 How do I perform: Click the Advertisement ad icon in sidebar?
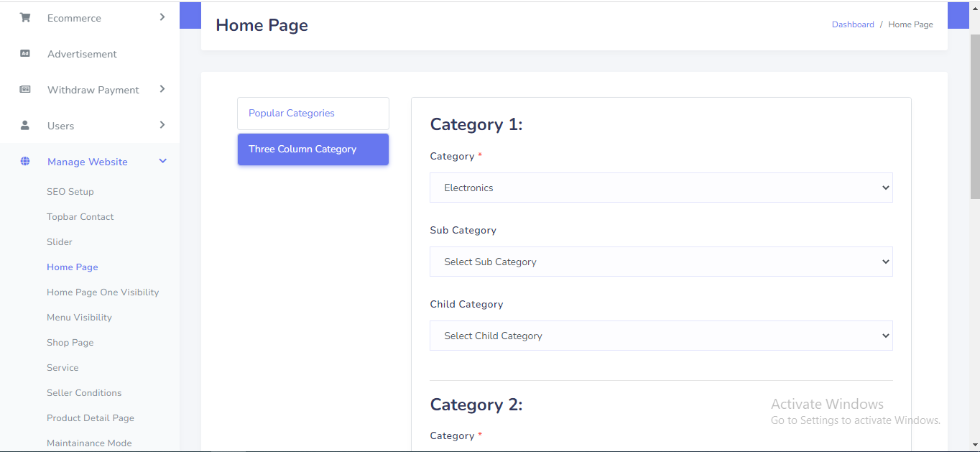pyautogui.click(x=25, y=54)
